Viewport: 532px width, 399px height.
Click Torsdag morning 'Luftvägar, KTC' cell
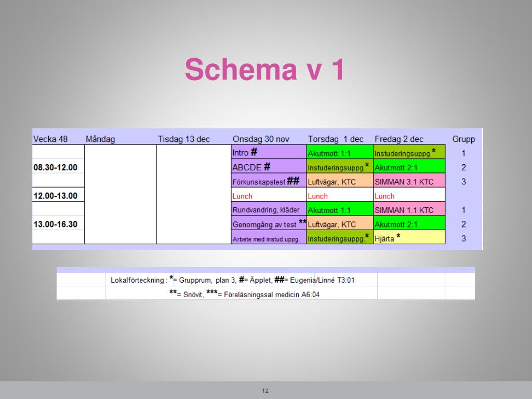tap(340, 181)
